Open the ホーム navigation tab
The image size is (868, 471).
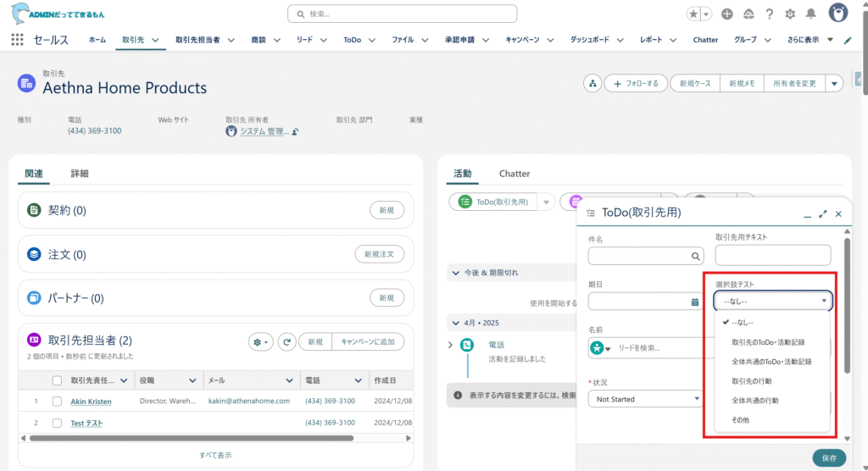point(97,40)
